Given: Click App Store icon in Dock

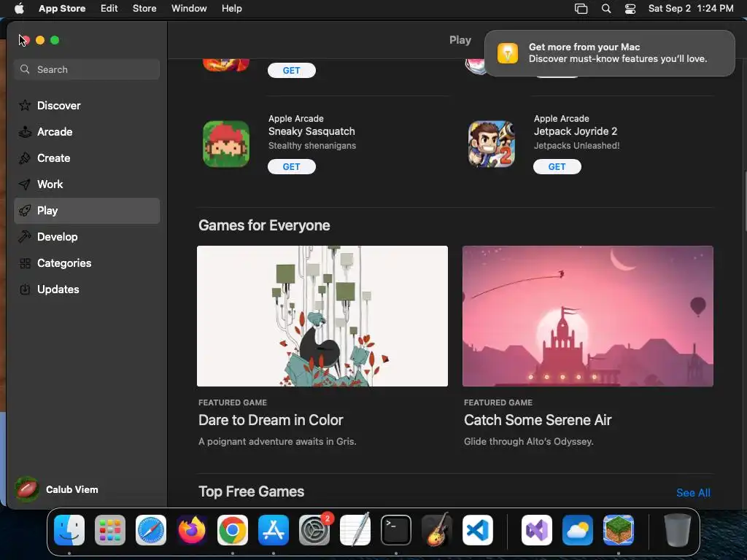Looking at the screenshot, I should [274, 530].
